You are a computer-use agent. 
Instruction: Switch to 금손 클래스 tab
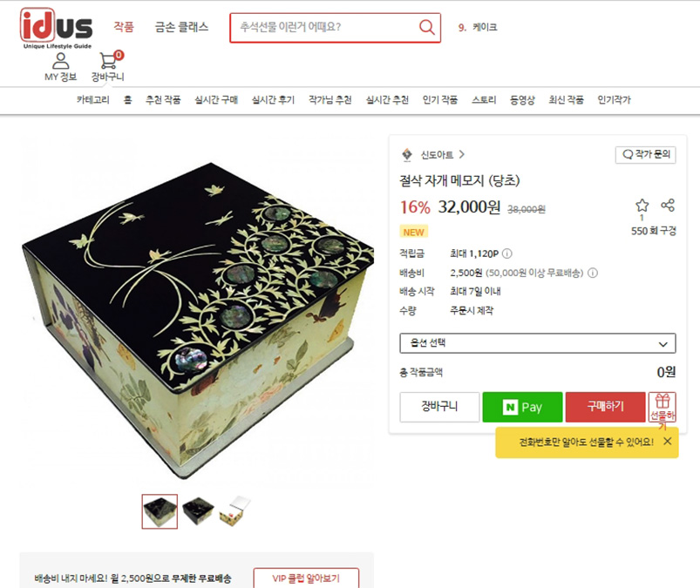tap(181, 27)
